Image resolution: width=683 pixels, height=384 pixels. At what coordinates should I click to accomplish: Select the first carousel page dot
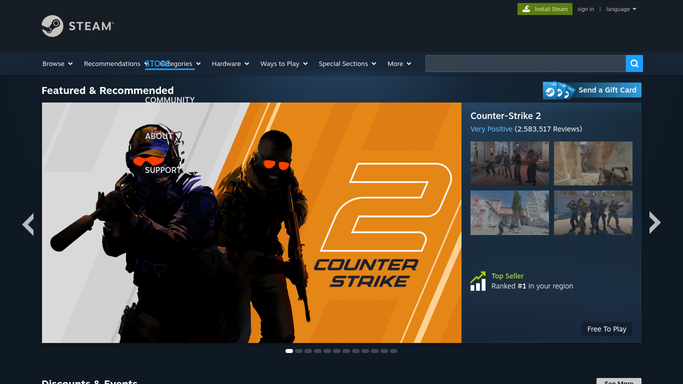pyautogui.click(x=289, y=351)
